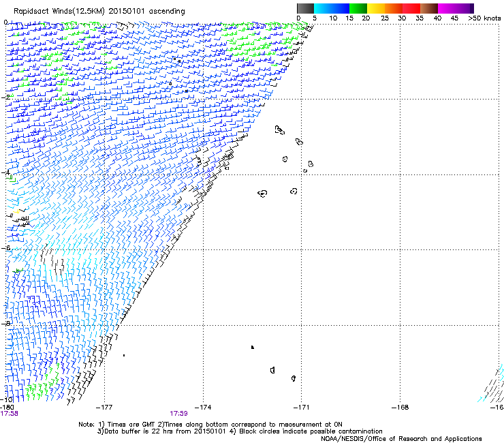Click the '-171' longitude label

[x=302, y=408]
